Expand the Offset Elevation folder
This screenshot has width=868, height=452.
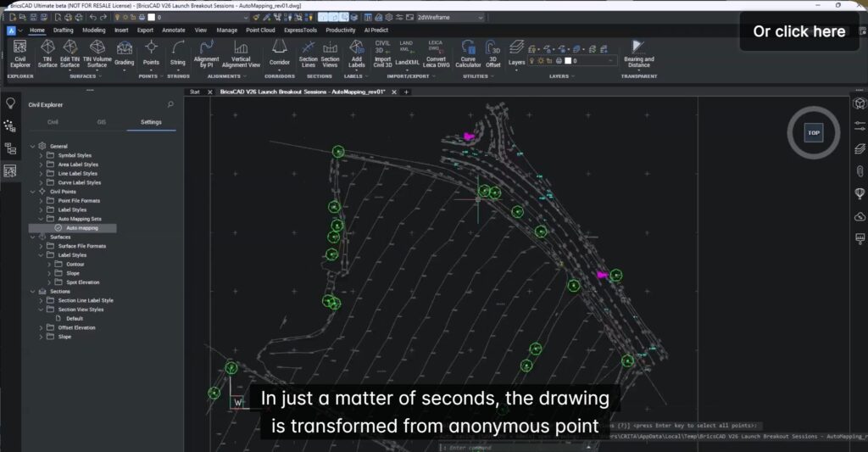click(x=41, y=328)
